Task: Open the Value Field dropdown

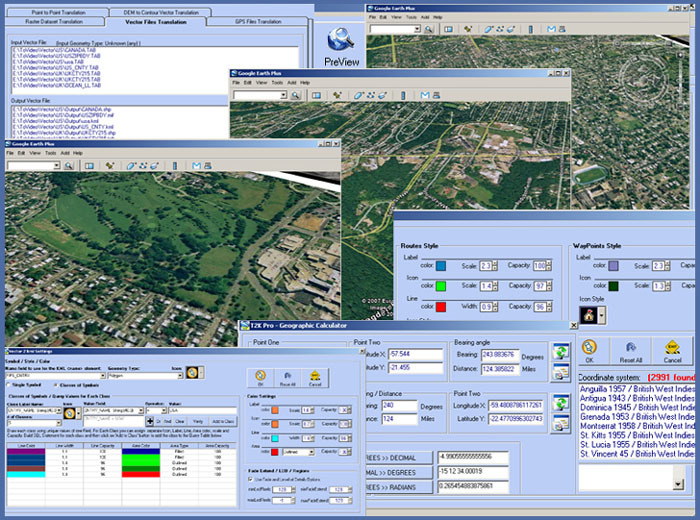Action: [x=141, y=410]
